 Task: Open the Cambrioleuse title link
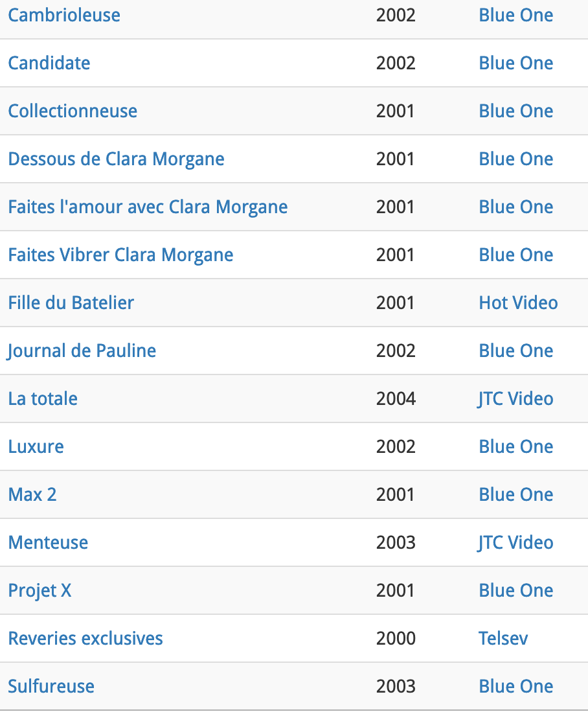64,15
